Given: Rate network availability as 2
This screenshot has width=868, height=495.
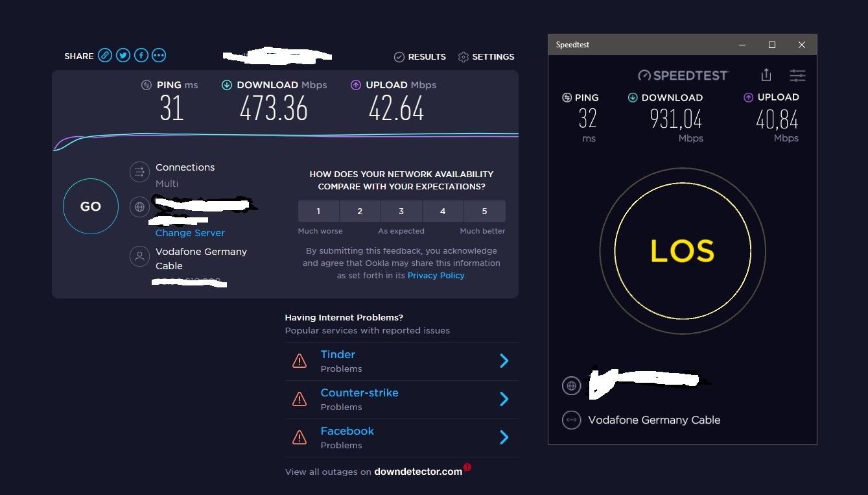Looking at the screenshot, I should tap(360, 211).
